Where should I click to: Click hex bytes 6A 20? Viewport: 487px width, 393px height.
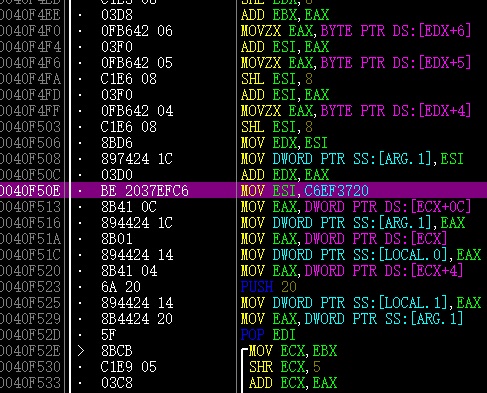(x=121, y=287)
